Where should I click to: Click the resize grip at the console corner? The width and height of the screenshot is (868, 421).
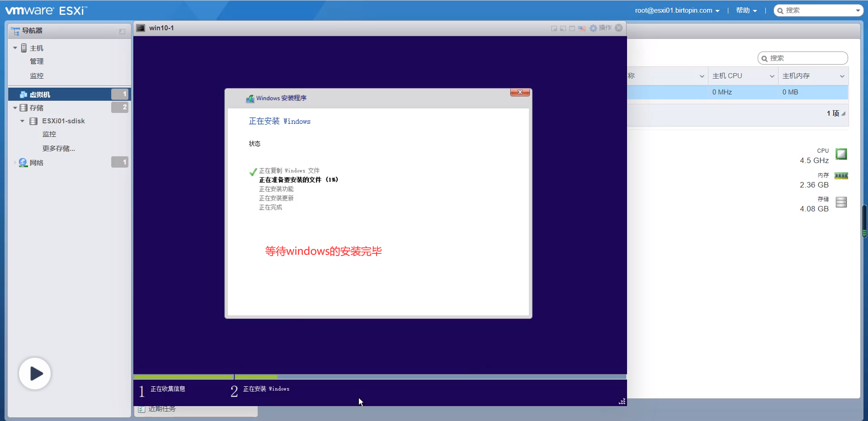[622, 401]
